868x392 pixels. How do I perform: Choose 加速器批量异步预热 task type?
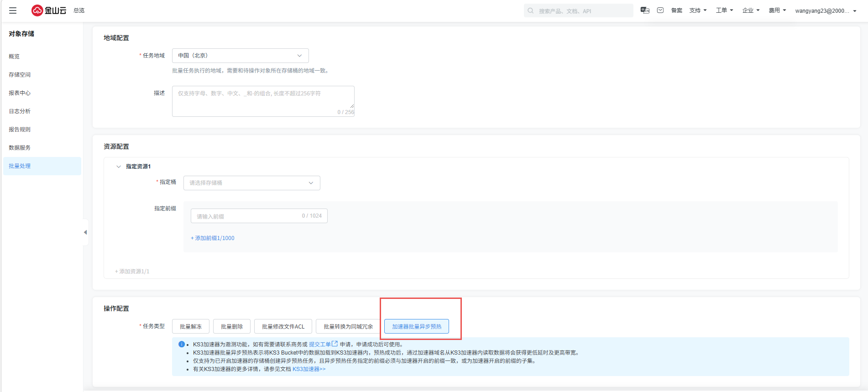click(416, 327)
